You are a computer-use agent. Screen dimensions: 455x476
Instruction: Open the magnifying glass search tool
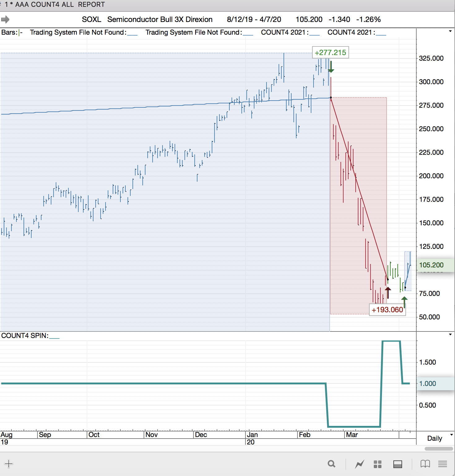[331, 464]
